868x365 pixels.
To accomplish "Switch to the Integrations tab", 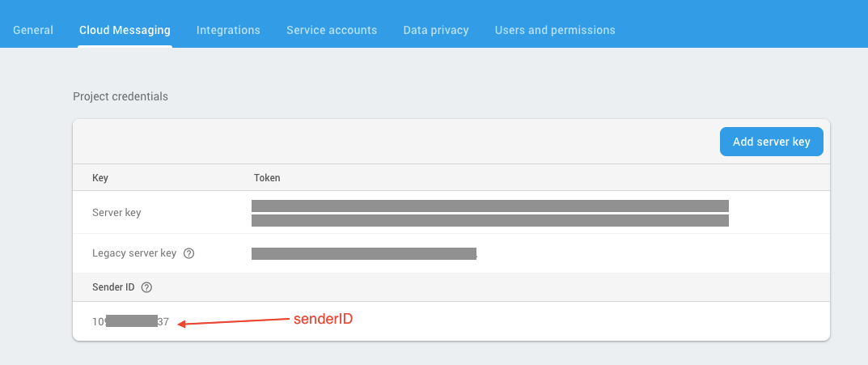I will (228, 30).
